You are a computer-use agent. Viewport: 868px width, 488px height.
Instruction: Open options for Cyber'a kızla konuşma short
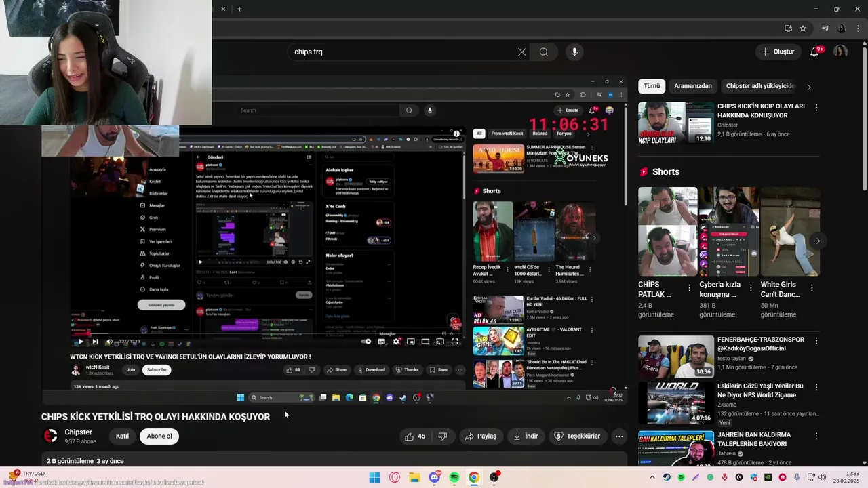(x=751, y=288)
